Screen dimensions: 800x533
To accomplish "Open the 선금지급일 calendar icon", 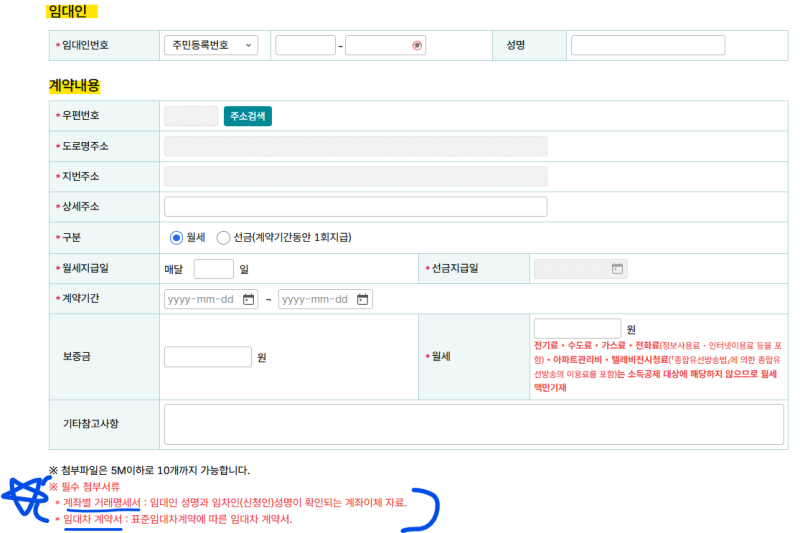I will tap(617, 268).
